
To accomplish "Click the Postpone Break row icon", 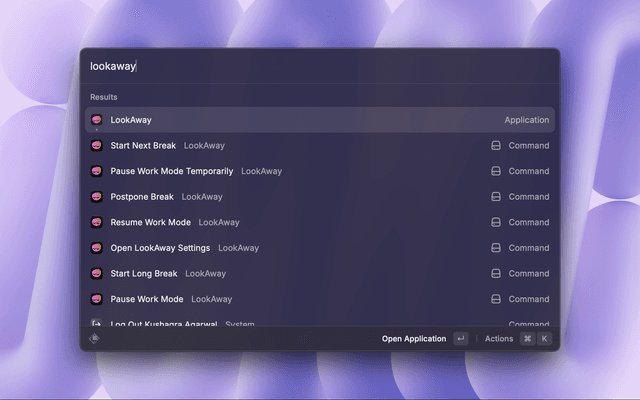I will pos(97,197).
